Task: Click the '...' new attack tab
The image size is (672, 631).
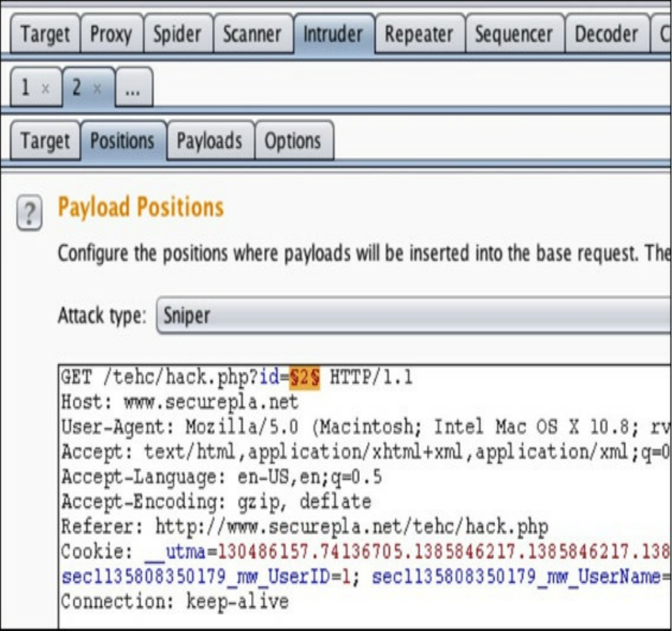Action: point(133,88)
